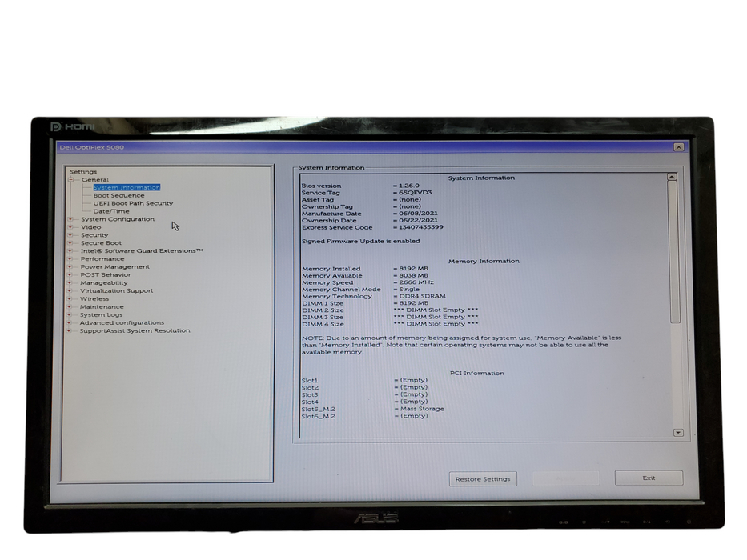Open UEFI Boot Path Security
This screenshot has height=560, width=747.
(x=133, y=203)
